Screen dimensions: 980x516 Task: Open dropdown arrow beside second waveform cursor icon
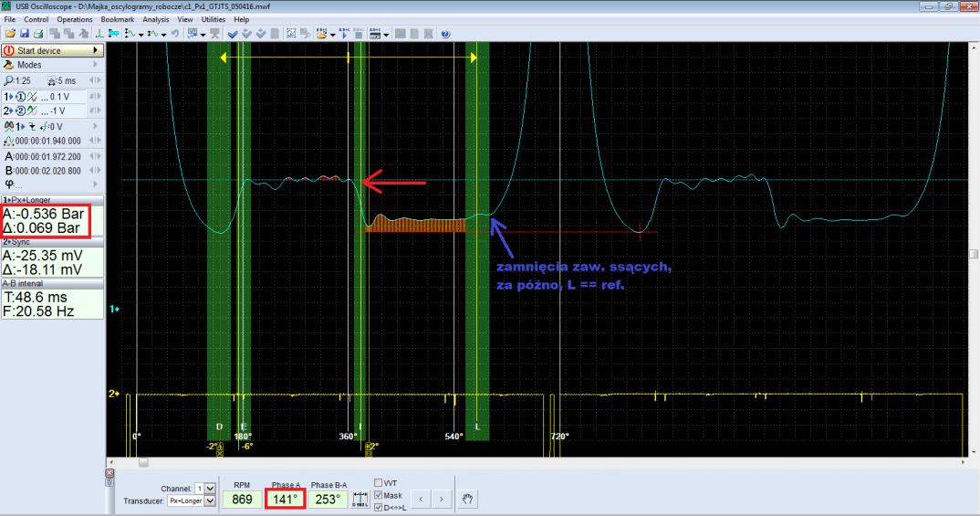[x=163, y=35]
